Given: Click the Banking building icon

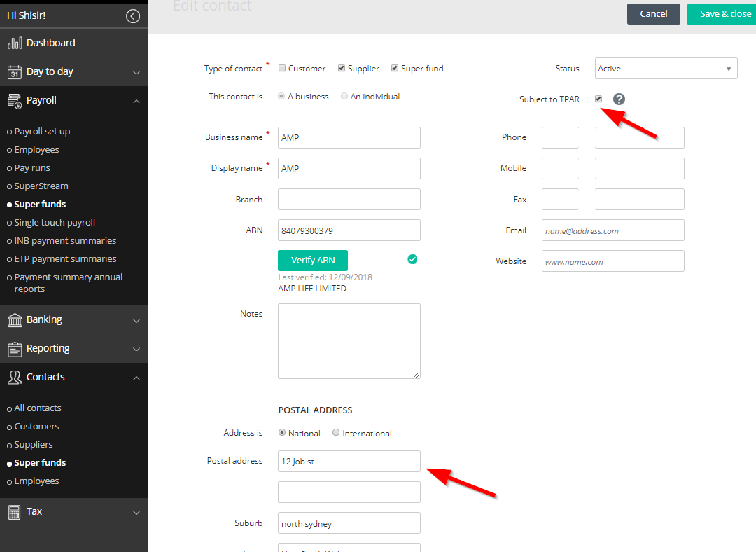Looking at the screenshot, I should (15, 320).
